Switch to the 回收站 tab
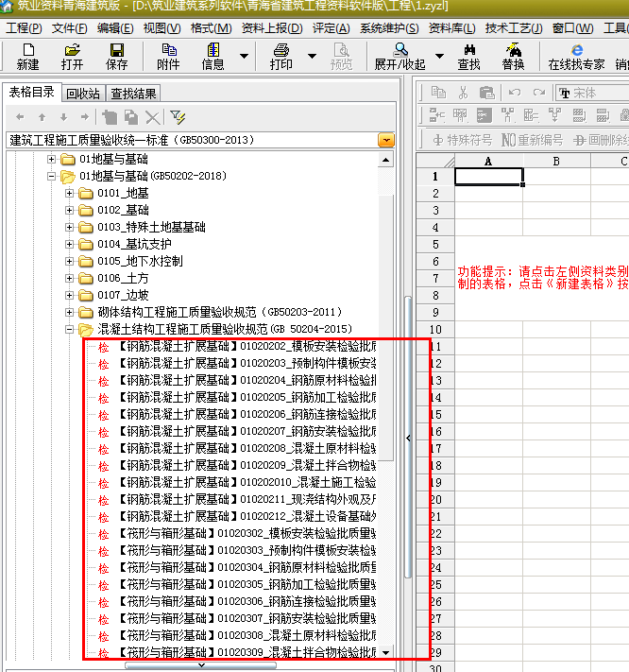This screenshot has width=629, height=672. [83, 94]
